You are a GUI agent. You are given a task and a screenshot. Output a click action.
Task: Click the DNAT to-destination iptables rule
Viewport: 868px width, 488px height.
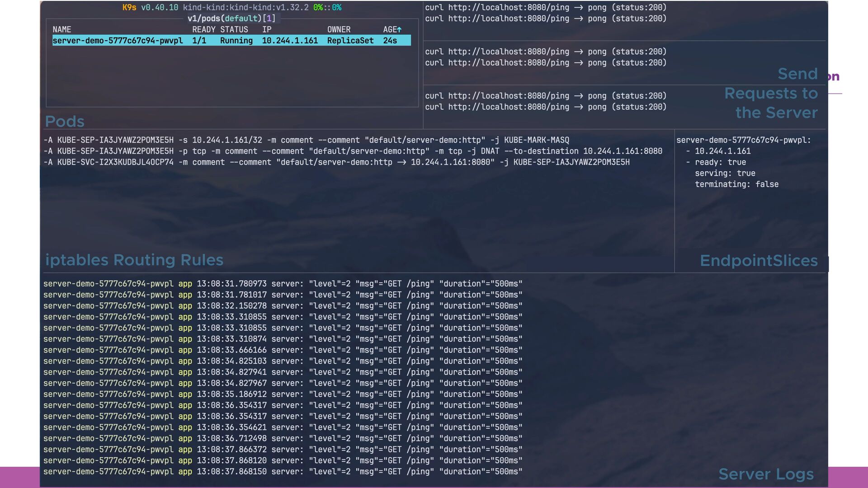(353, 151)
